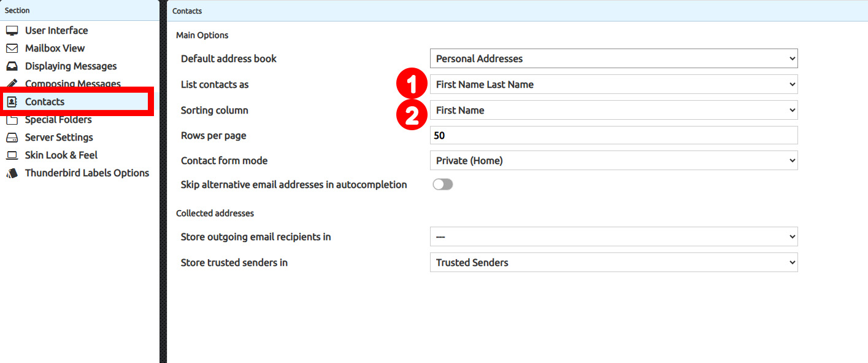This screenshot has width=868, height=363.
Task: Click the Server Settings drive icon
Action: (x=12, y=138)
